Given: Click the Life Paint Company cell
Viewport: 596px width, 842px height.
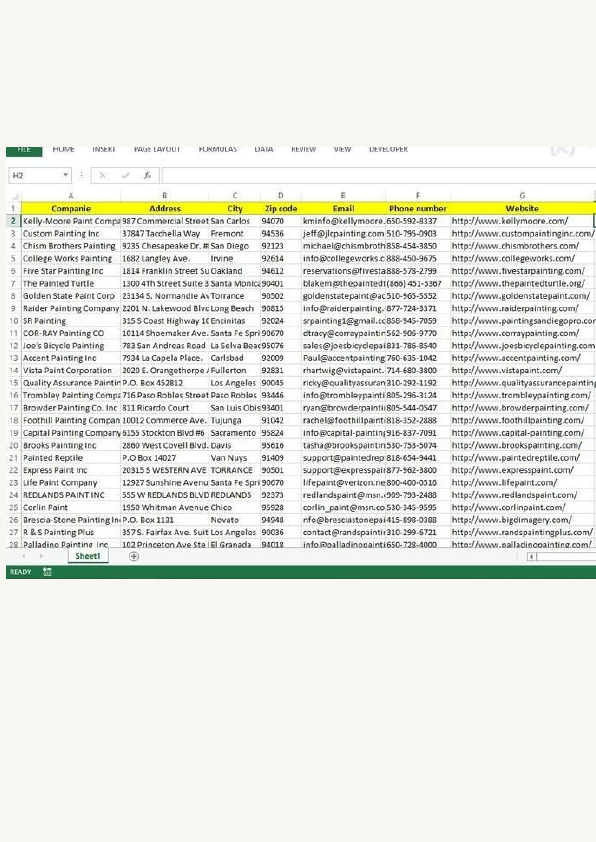Looking at the screenshot, I should (71, 483).
